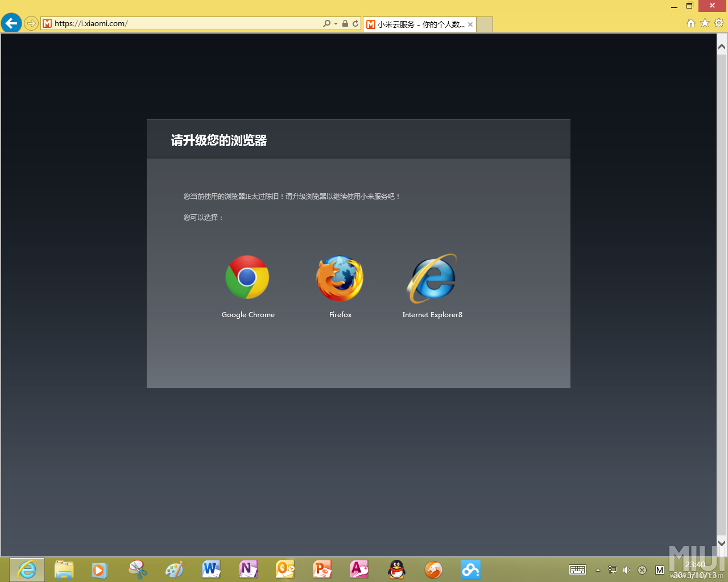Open the orange round app on taskbar
728x582 pixels.
coord(433,569)
